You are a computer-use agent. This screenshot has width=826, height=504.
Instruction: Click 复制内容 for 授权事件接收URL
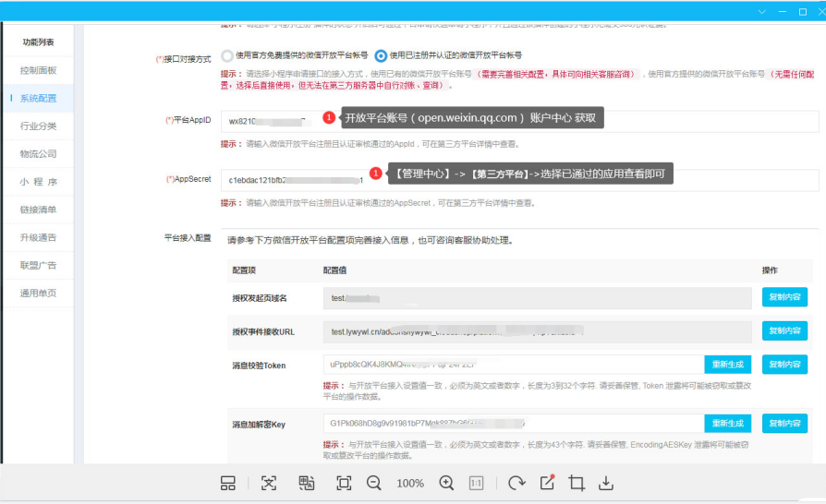[x=784, y=330]
